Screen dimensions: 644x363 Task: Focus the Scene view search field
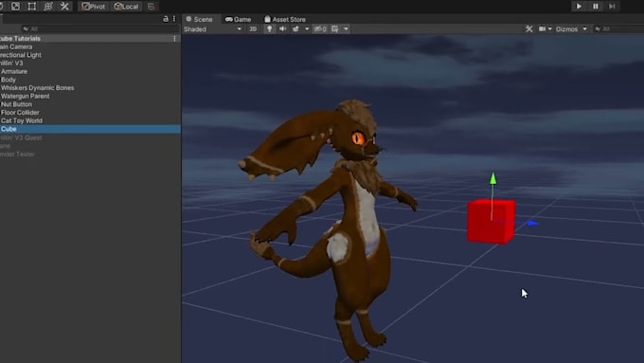coord(619,28)
